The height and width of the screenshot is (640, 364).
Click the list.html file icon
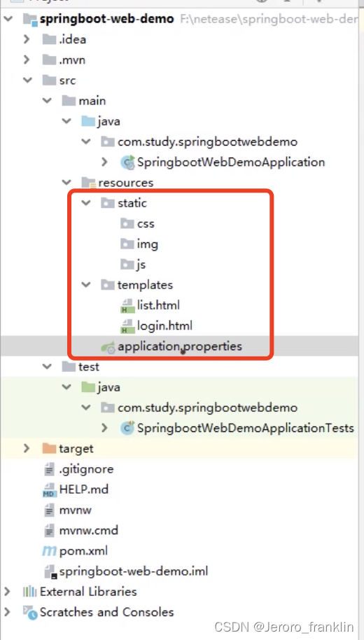pos(127,305)
